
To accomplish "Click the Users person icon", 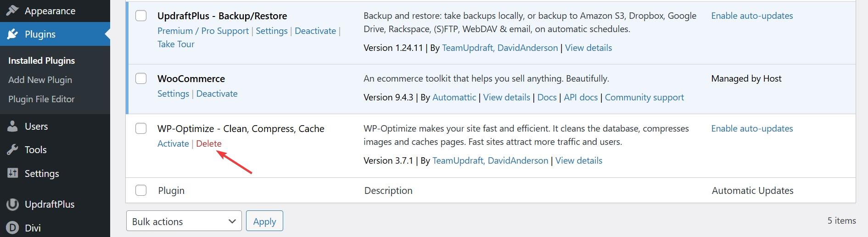I will tap(12, 126).
